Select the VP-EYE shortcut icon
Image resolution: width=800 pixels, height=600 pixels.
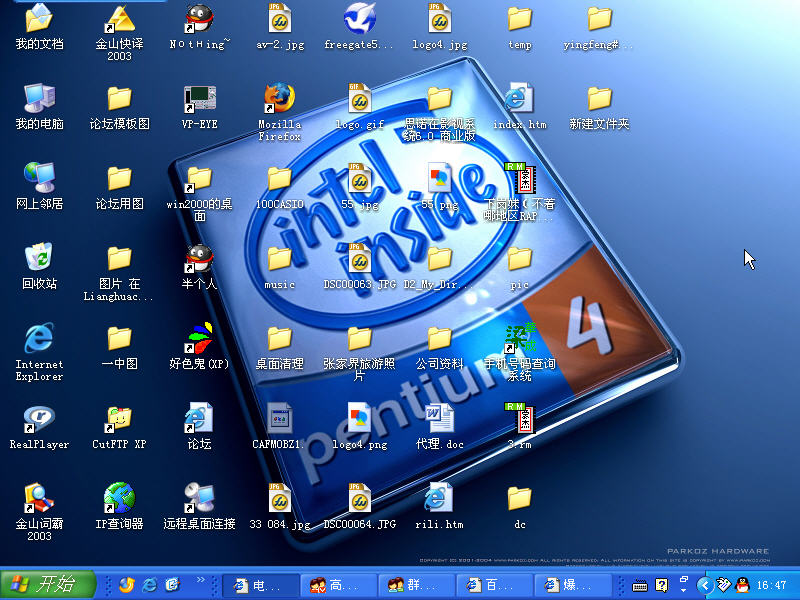(x=199, y=99)
